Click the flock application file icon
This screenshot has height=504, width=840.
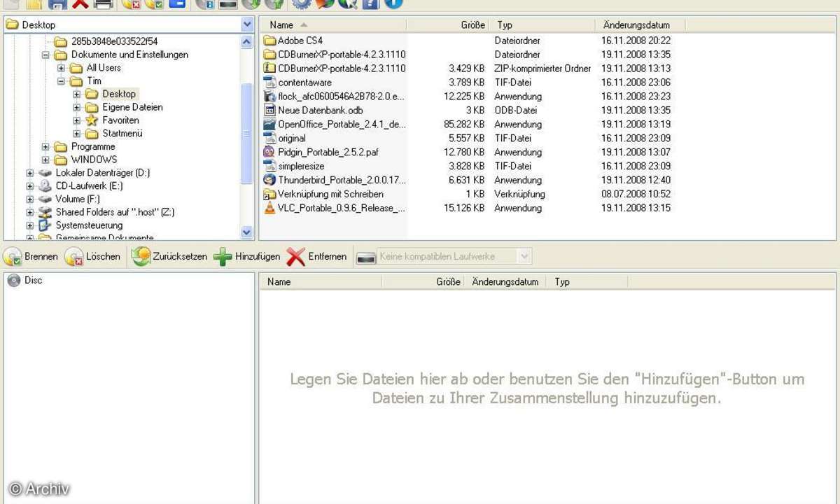[x=269, y=96]
